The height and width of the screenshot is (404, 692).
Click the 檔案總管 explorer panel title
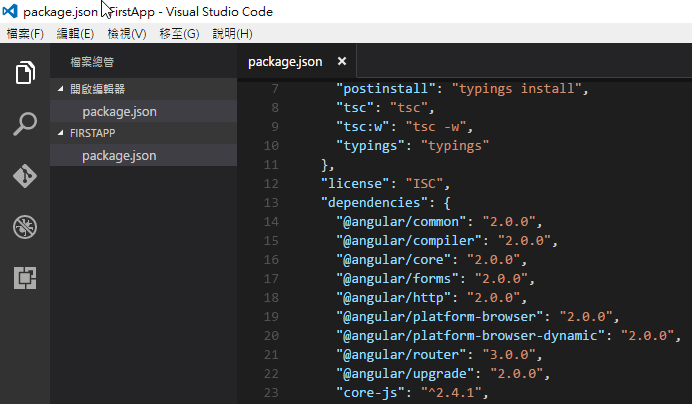(92, 62)
